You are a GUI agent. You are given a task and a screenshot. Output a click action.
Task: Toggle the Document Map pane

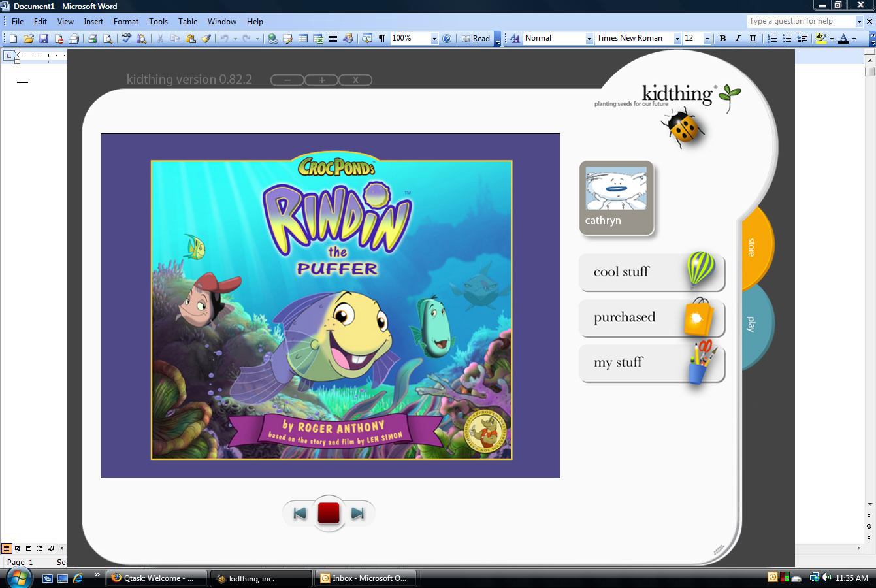tap(367, 39)
